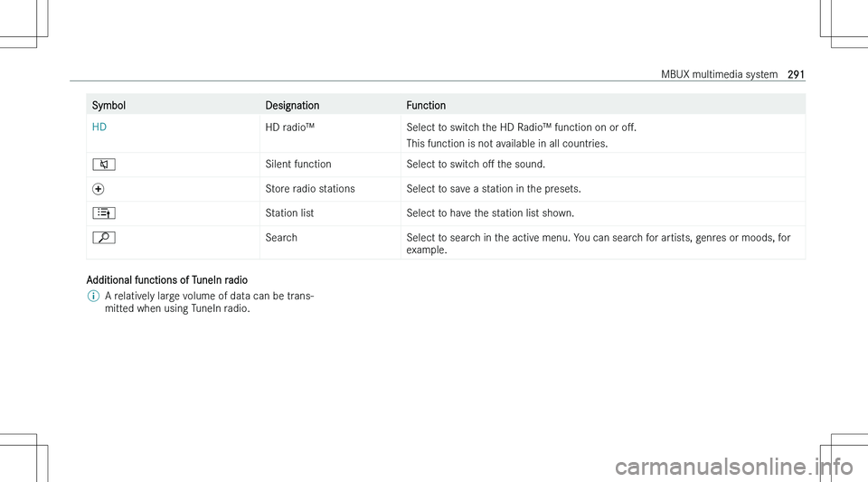Image resolution: width=868 pixels, height=482 pixels.
Task: Select the HD radio™ designation text
Action: [290, 128]
